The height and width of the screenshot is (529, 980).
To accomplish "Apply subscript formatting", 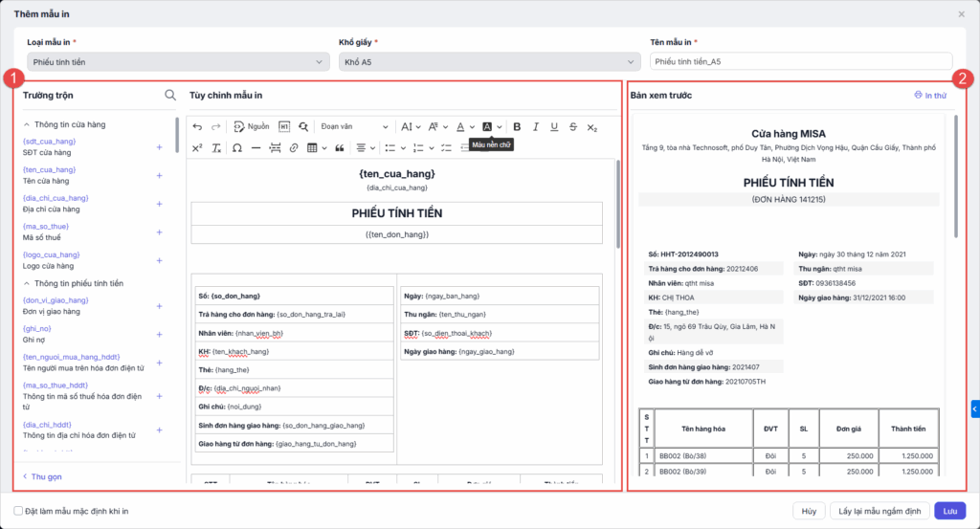I will click(x=591, y=127).
